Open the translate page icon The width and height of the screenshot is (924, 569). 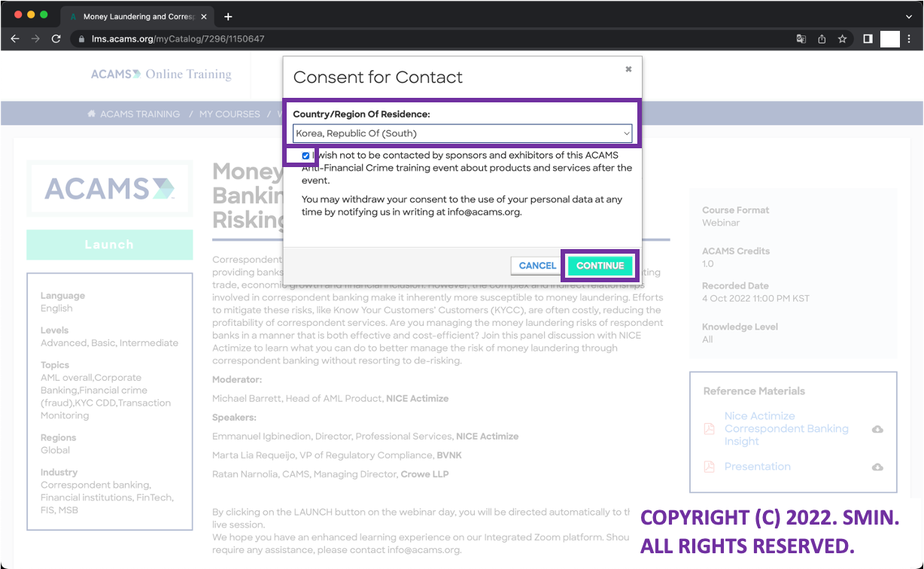click(x=801, y=38)
